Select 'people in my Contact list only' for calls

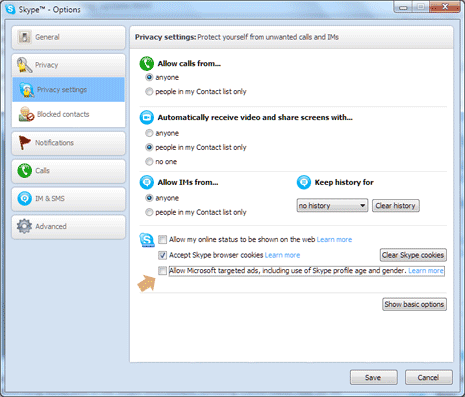pyautogui.click(x=149, y=91)
